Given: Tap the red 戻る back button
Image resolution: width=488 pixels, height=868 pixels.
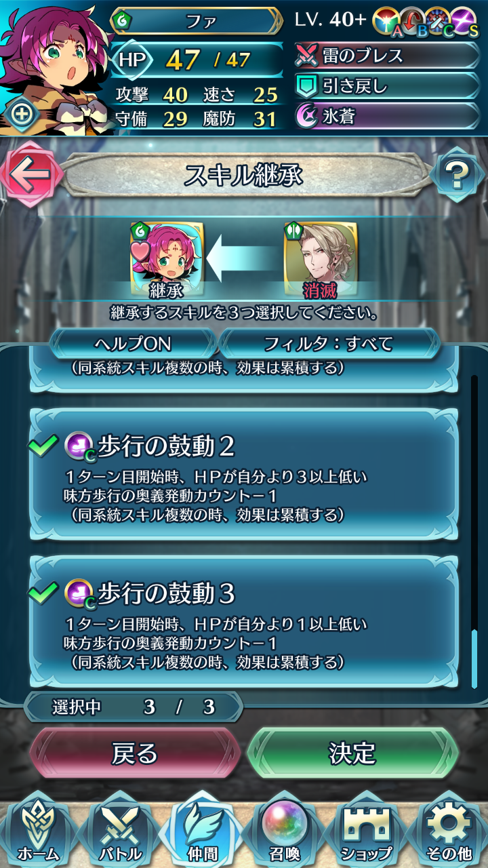Looking at the screenshot, I should (x=134, y=753).
